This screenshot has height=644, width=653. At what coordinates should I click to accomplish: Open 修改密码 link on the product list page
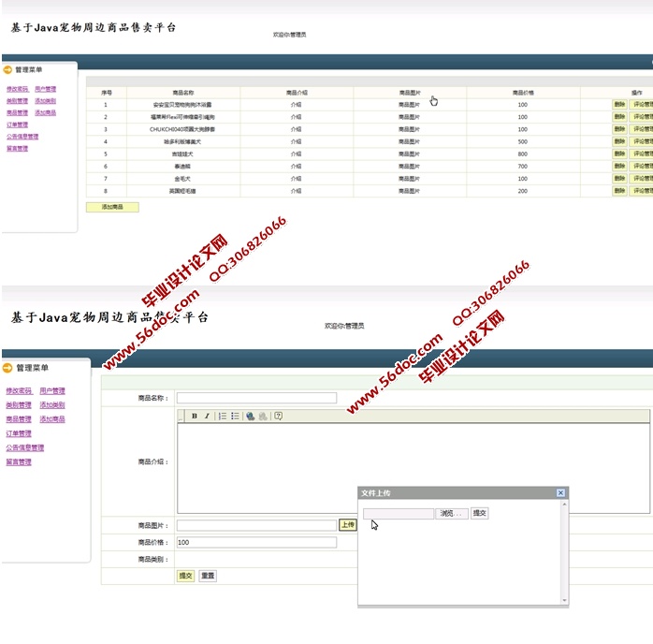[x=18, y=89]
